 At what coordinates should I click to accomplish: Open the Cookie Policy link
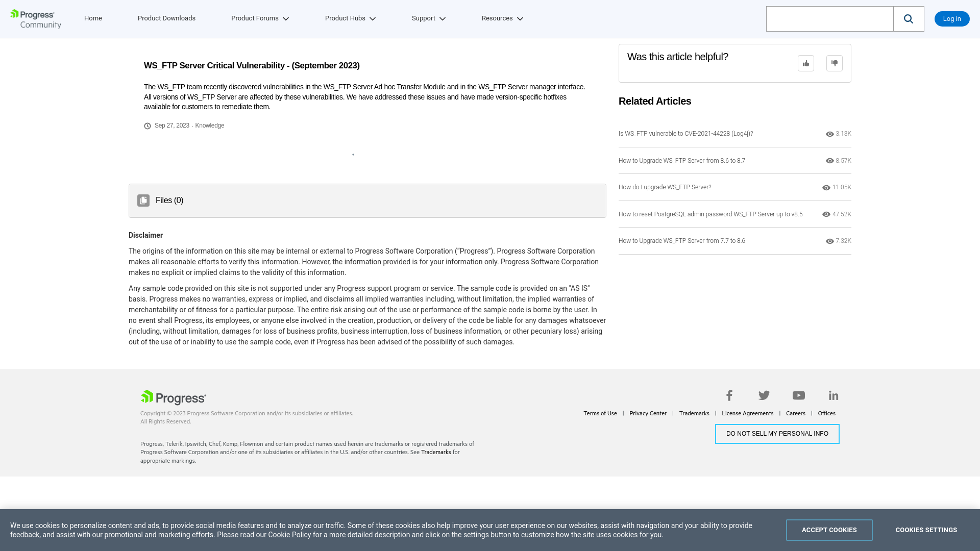[x=289, y=535]
